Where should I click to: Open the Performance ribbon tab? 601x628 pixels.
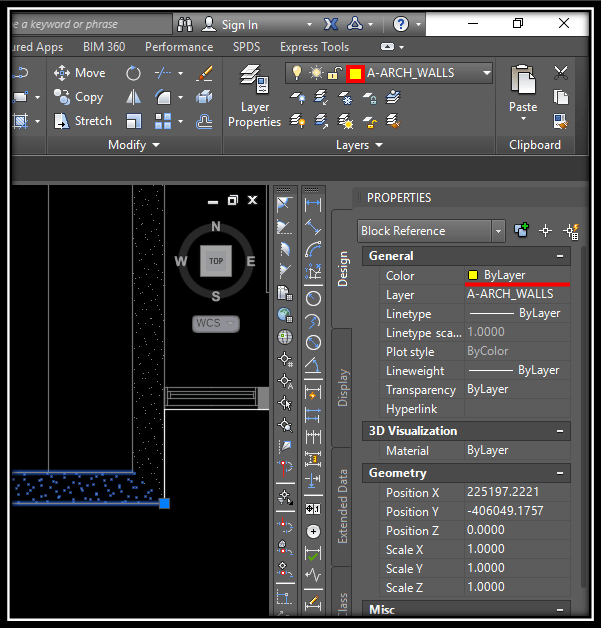[x=179, y=47]
